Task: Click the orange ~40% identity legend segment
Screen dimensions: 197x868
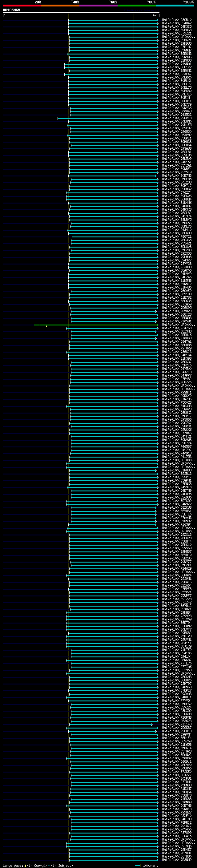Action: click(x=60, y=6)
